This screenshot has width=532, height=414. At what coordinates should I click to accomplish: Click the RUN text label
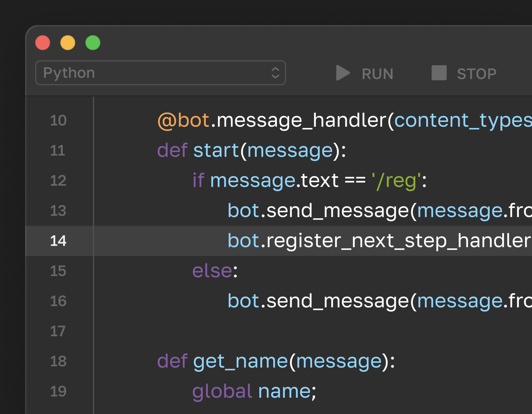[377, 74]
